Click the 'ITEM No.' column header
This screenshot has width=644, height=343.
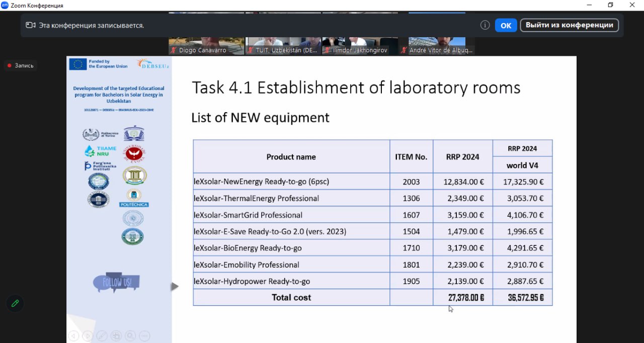point(411,157)
